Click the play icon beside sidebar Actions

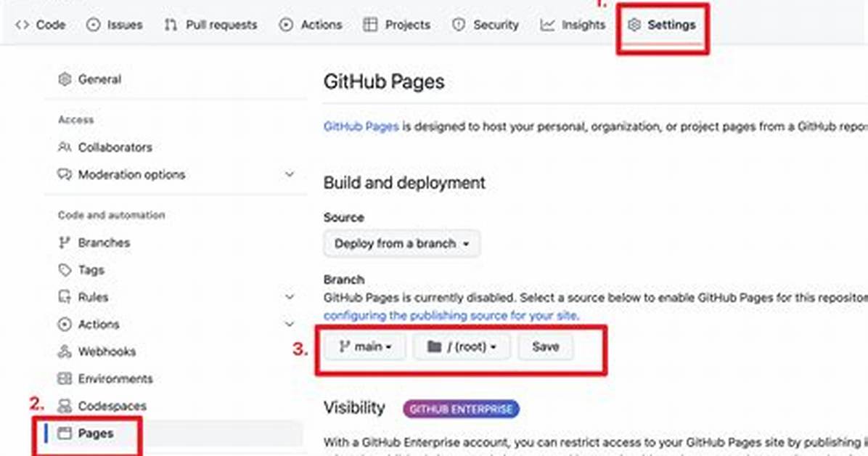(65, 324)
